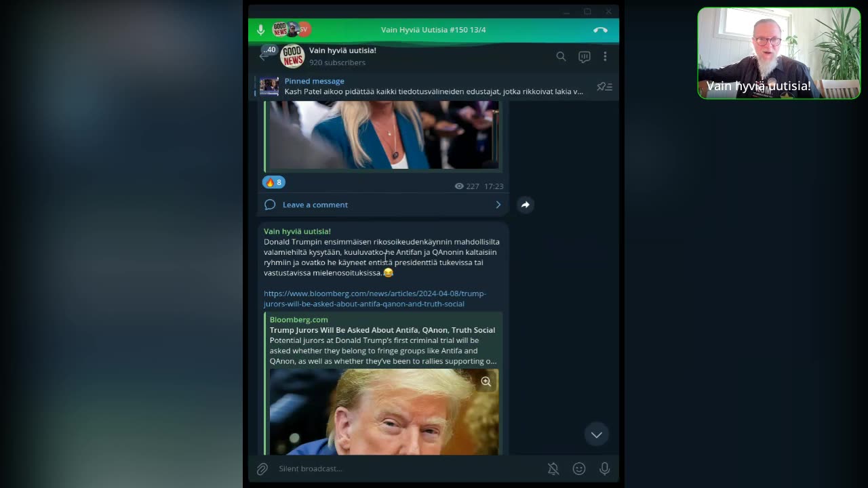Open the Vain Hyviä Uutisia #150 13/4 call title

tap(433, 30)
